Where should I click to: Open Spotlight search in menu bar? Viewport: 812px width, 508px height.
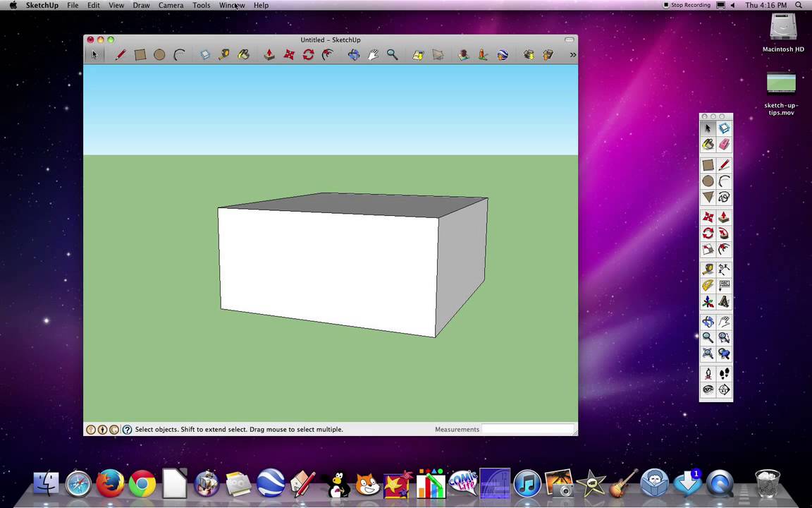(798, 5)
